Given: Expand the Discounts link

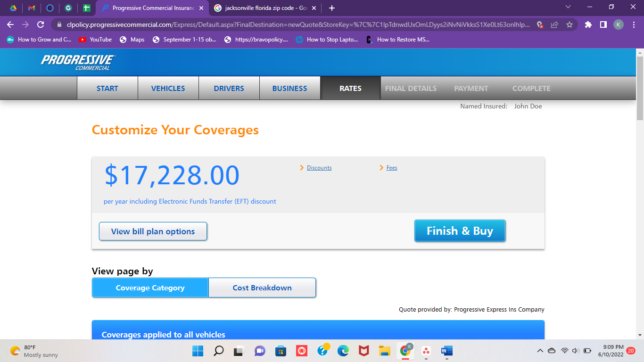Looking at the screenshot, I should point(319,168).
